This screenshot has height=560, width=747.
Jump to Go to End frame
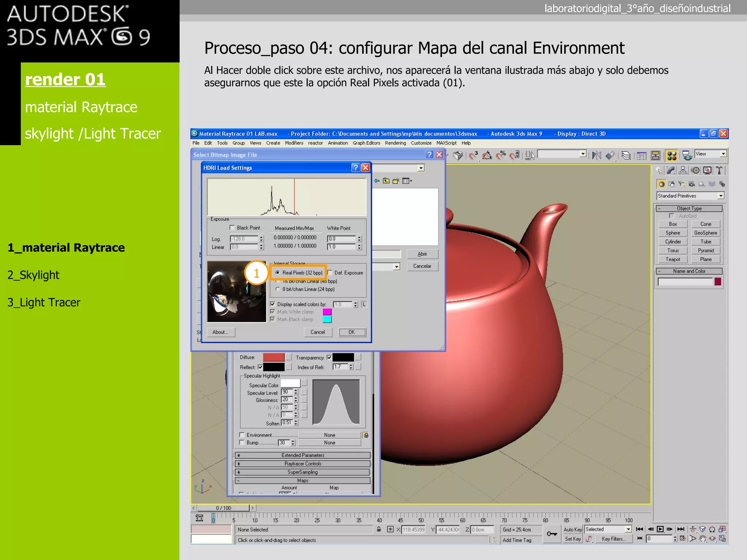coord(681,529)
